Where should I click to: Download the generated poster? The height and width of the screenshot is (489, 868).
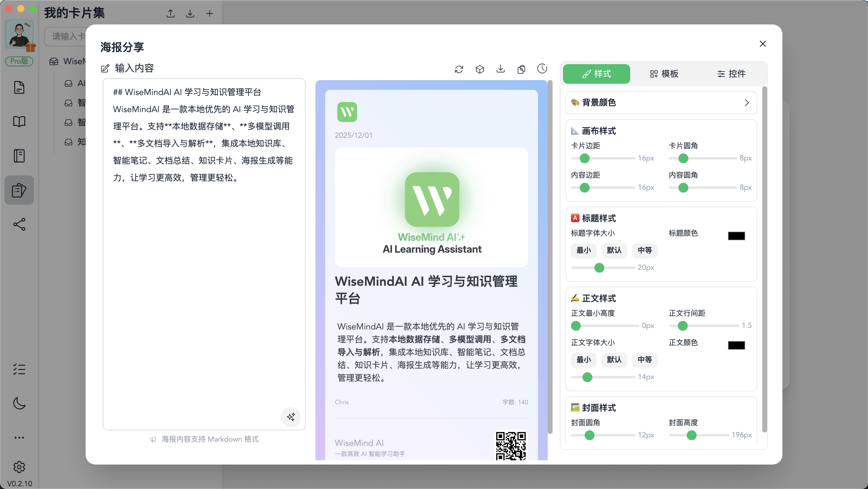pos(501,69)
